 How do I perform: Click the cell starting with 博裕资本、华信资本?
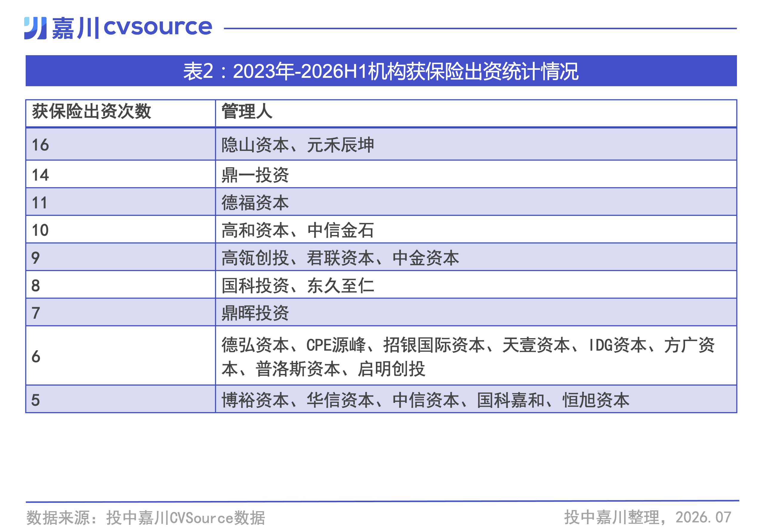(476, 399)
